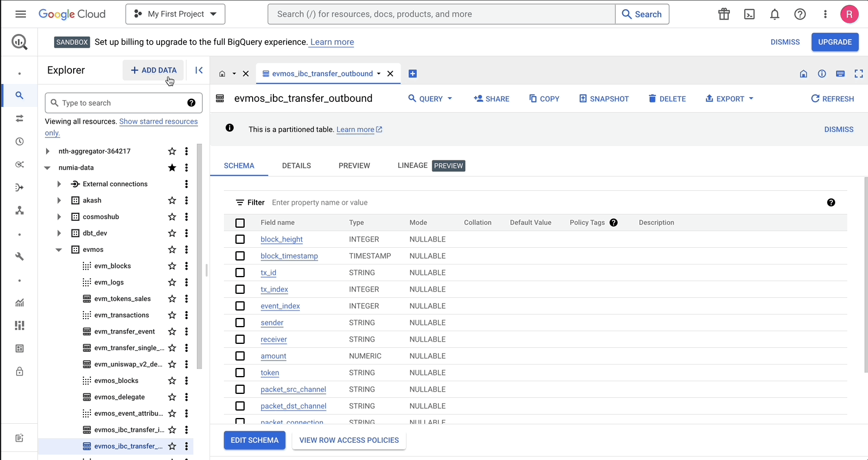Collapse the evmos dataset tree
This screenshot has width=868, height=460.
(59, 250)
